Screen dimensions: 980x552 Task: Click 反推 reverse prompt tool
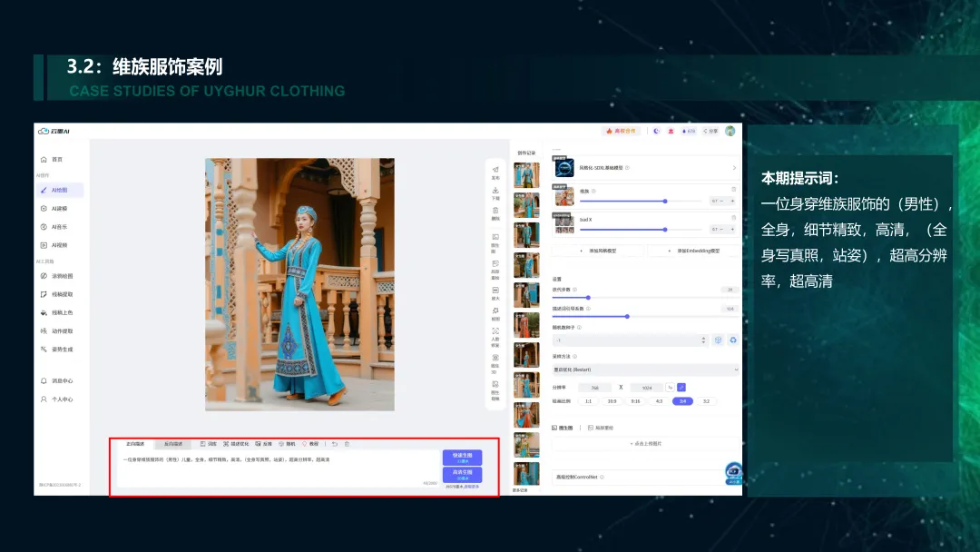pyautogui.click(x=264, y=444)
